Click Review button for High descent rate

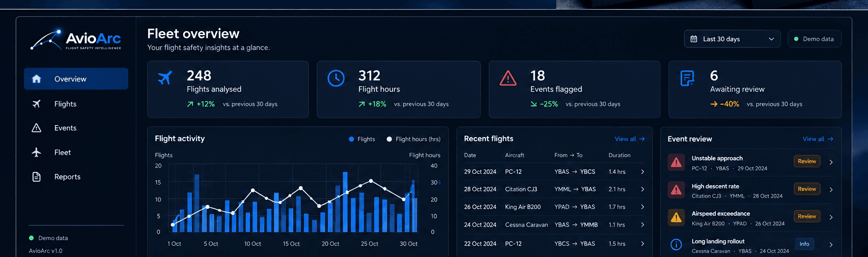point(807,189)
